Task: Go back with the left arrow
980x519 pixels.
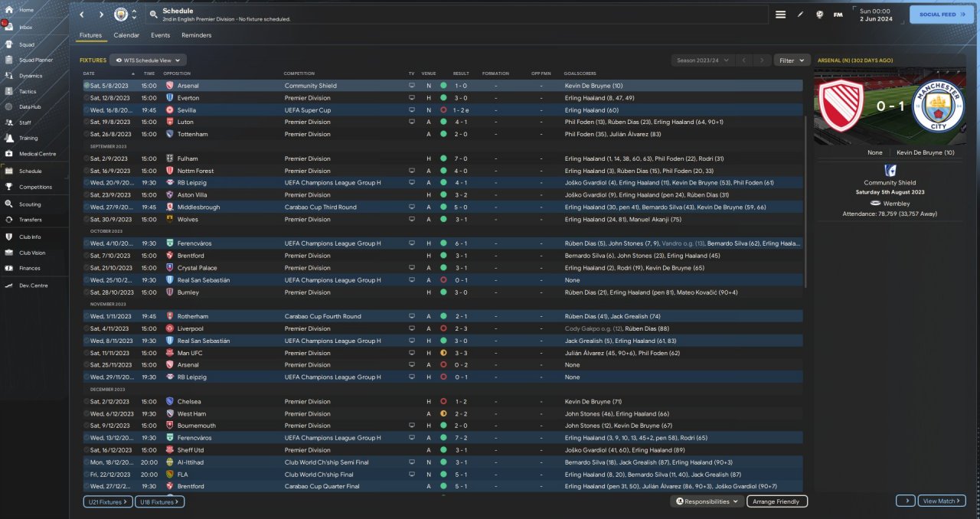Action: (82, 15)
